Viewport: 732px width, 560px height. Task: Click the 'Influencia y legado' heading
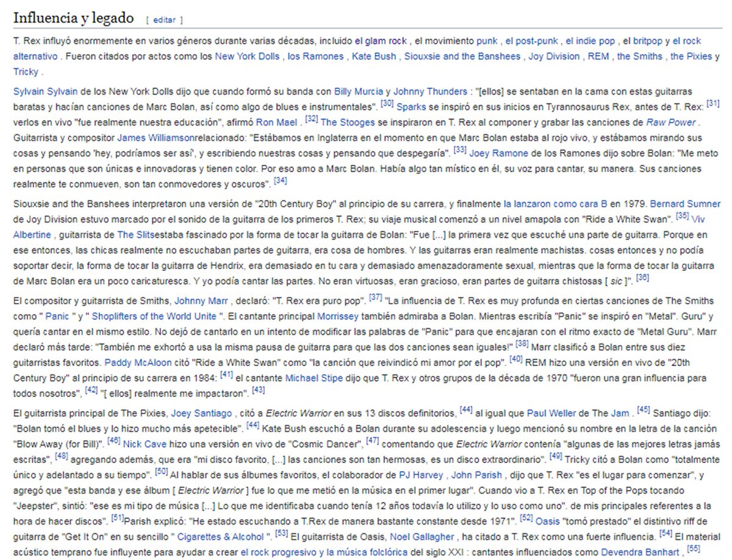pyautogui.click(x=73, y=18)
